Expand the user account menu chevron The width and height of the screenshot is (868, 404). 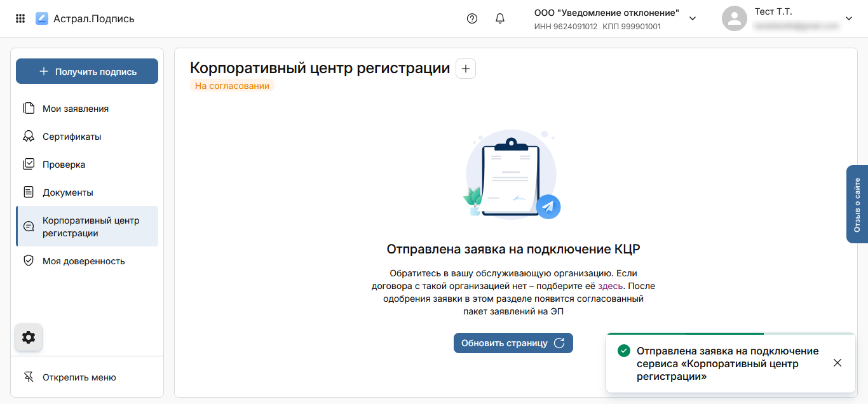click(x=849, y=18)
